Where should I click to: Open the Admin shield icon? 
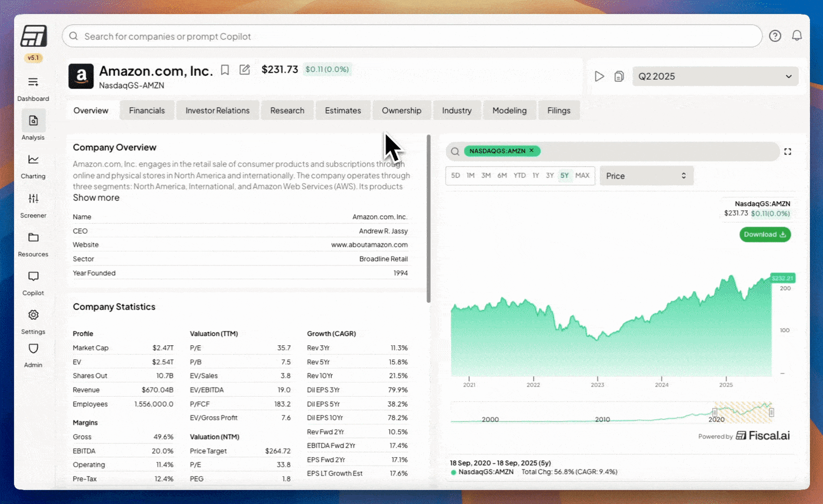tap(33, 349)
